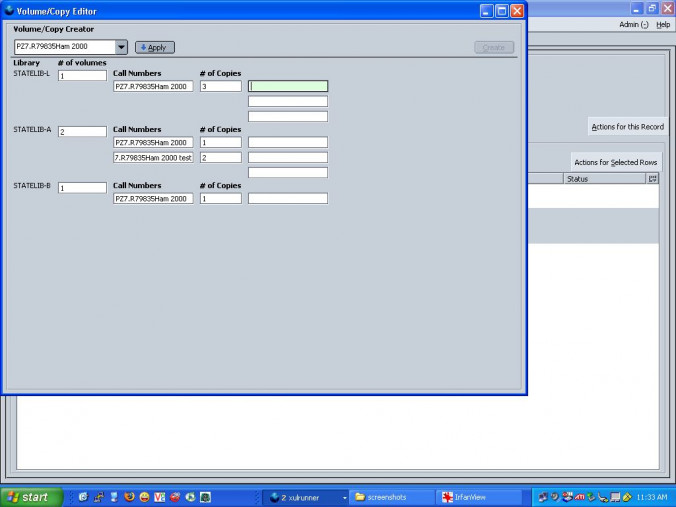
Task: Open the Help menu in background window
Action: [663, 25]
